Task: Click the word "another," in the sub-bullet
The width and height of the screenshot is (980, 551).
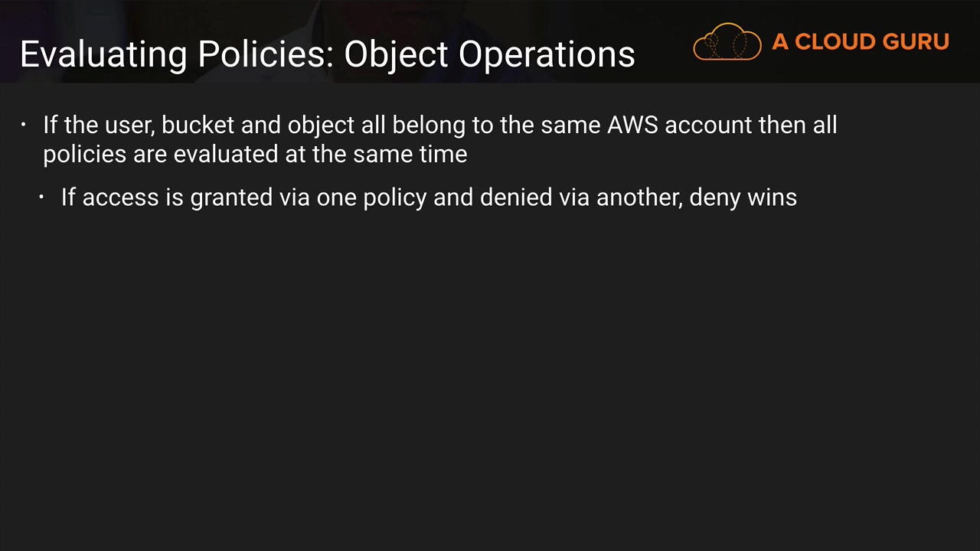Action: 639,197
